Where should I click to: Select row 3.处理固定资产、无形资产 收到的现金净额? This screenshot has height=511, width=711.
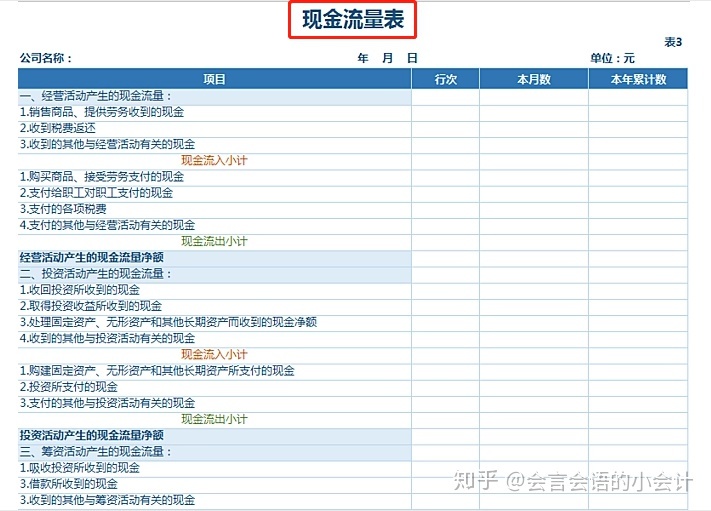click(353, 323)
